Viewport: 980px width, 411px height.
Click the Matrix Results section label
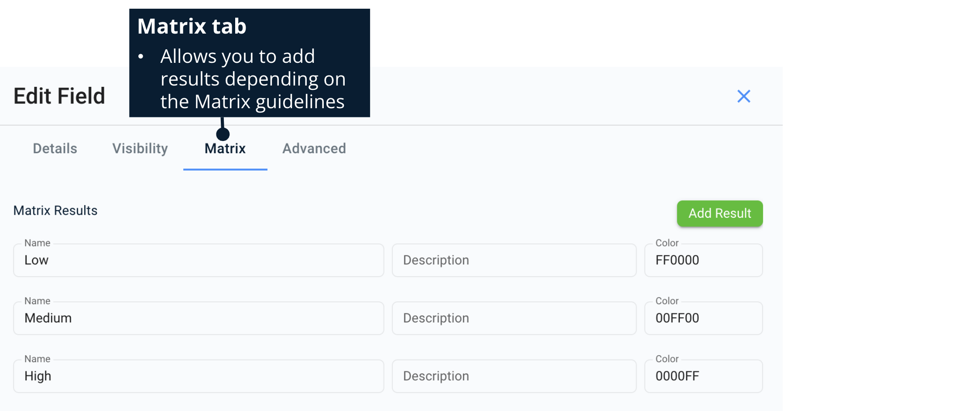55,211
